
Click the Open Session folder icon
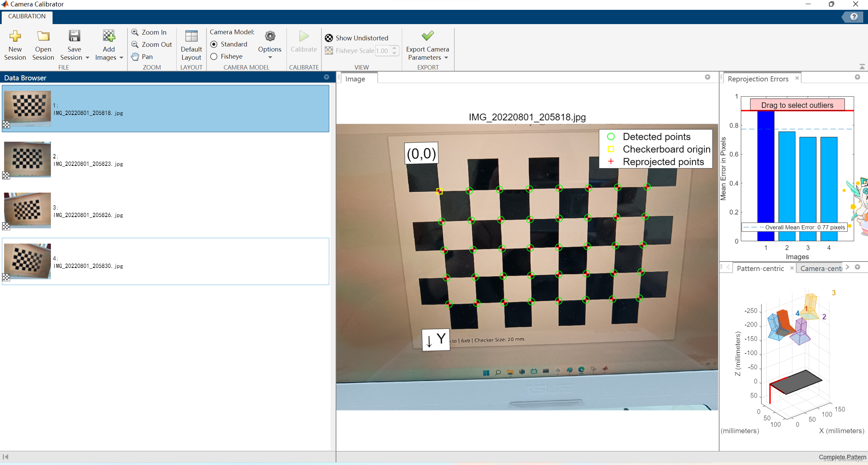tap(43, 37)
